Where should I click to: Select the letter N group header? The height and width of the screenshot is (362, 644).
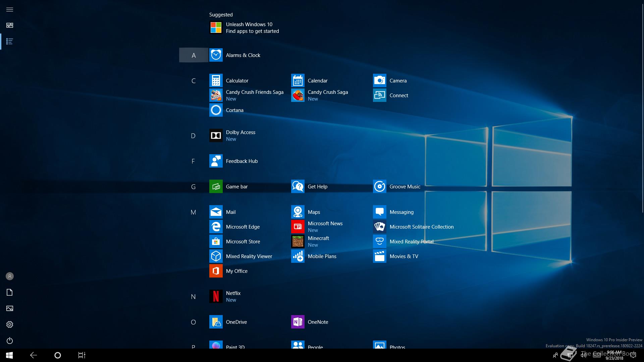point(193,297)
